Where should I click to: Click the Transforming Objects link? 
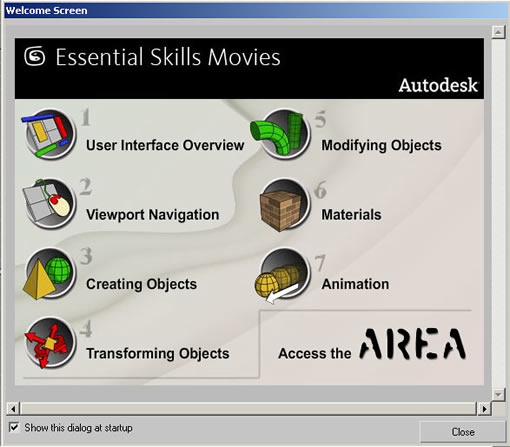click(158, 354)
